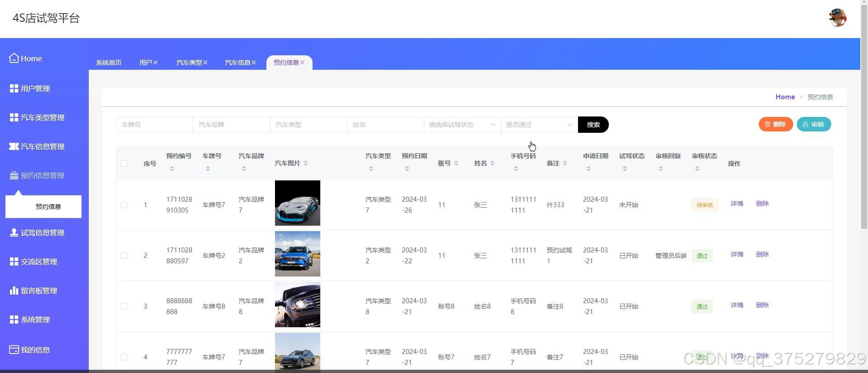The image size is (868, 373).
Task: Sort by 预约日期 column arrows
Action: (407, 169)
